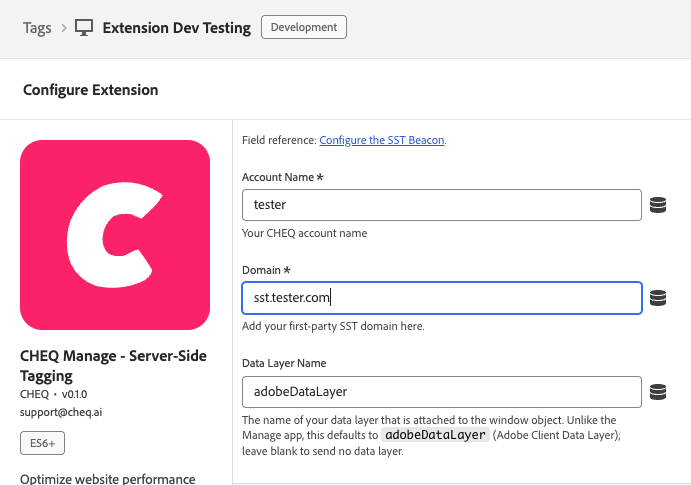Click Configure Extension heading

(x=90, y=90)
